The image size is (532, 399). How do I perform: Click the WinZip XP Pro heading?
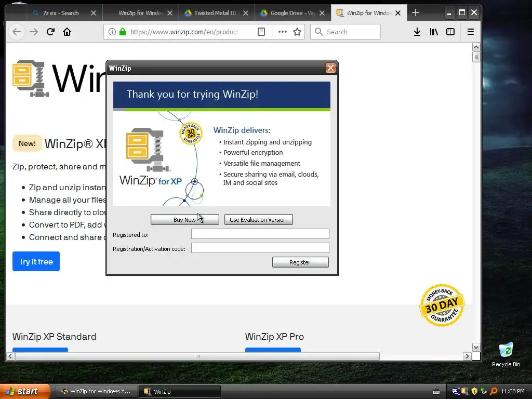274,337
